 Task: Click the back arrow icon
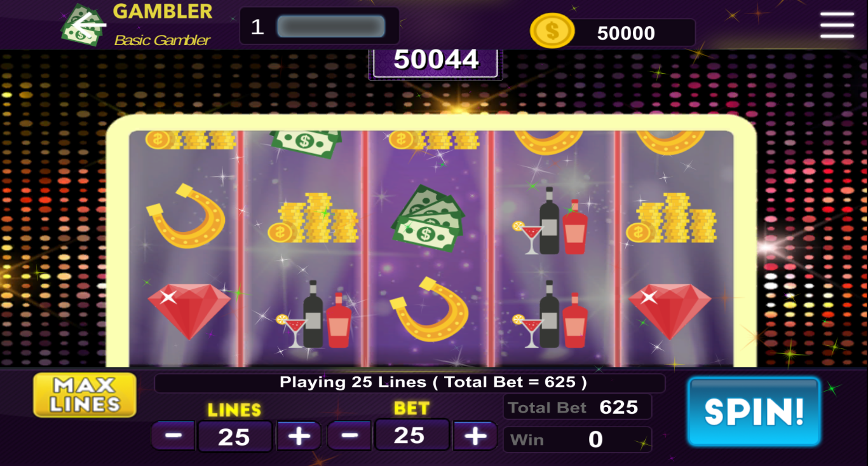point(88,25)
